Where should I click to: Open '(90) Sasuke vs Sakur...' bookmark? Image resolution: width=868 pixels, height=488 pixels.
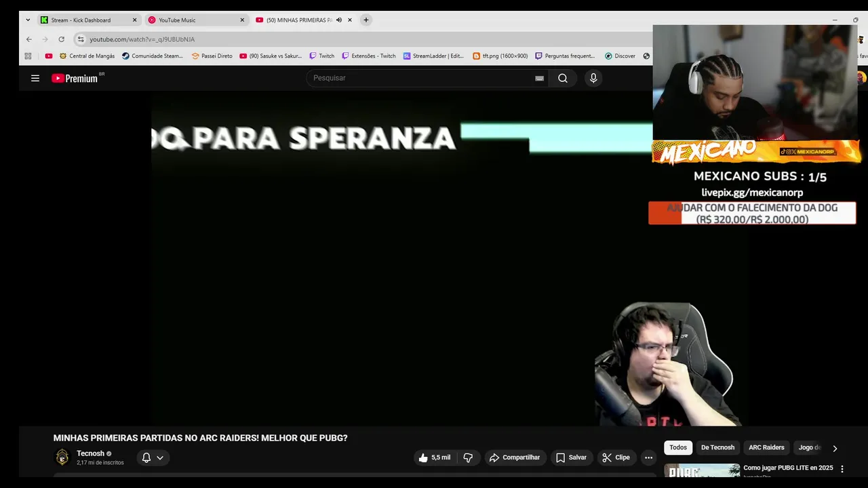pyautogui.click(x=271, y=56)
